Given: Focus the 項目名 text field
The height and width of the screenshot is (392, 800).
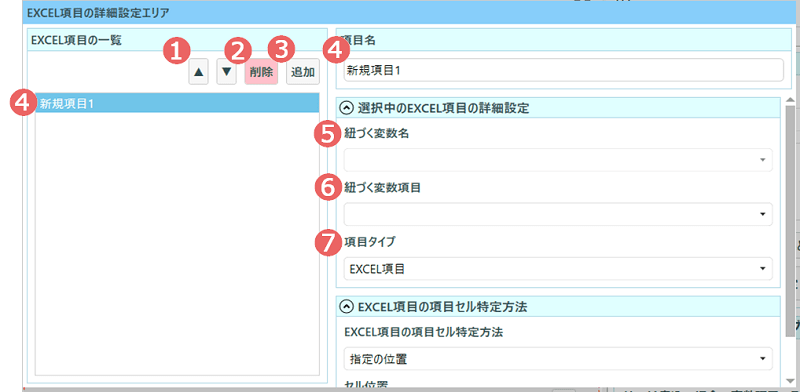Looking at the screenshot, I should pyautogui.click(x=564, y=70).
